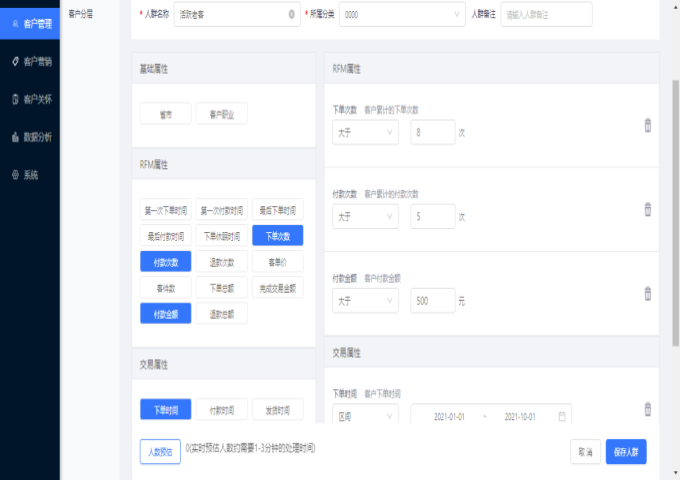Open the 区间 dropdown for 下单时间
This screenshot has width=680, height=480.
(365, 416)
